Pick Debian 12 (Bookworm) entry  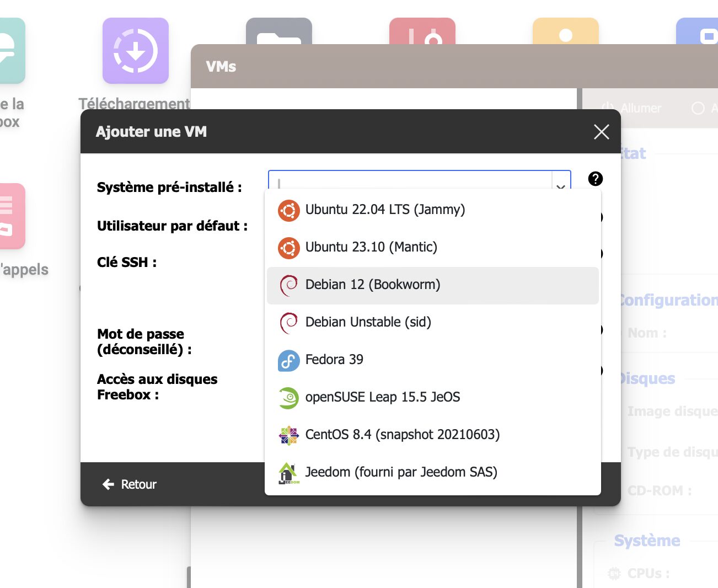(433, 285)
